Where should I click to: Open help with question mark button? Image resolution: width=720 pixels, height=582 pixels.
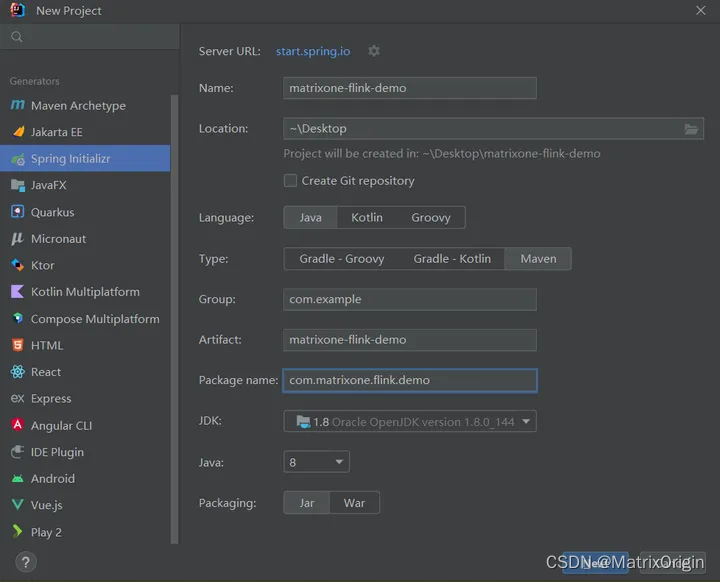(26, 562)
